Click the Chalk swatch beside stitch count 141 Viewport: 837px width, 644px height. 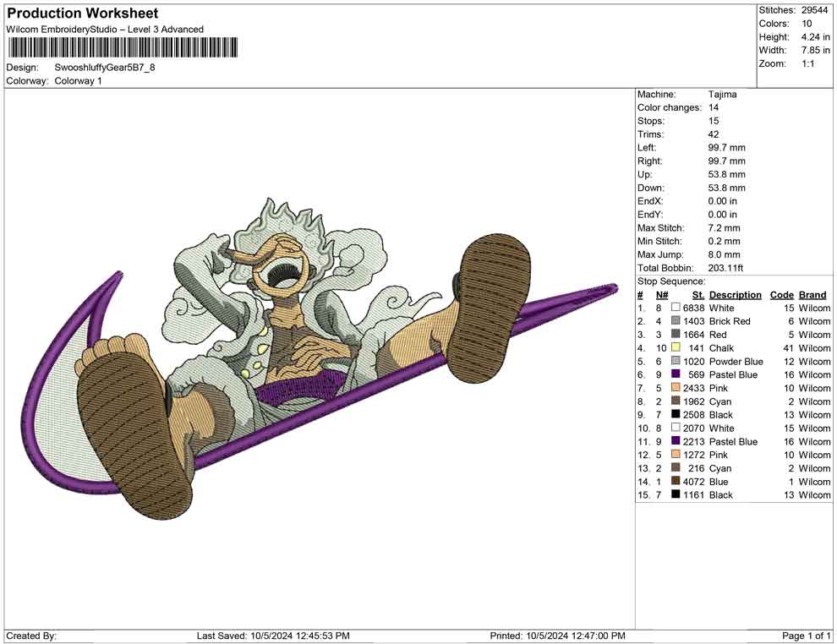[x=676, y=348]
